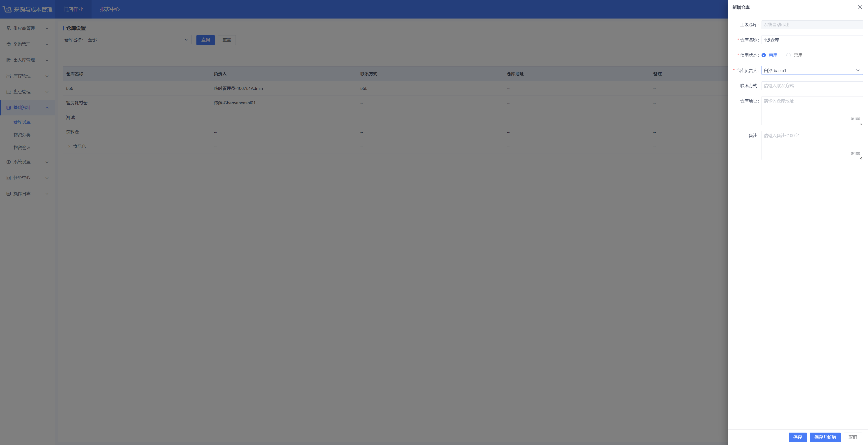Click the 保存 button
Viewport: 868px width, 445px height.
797,437
